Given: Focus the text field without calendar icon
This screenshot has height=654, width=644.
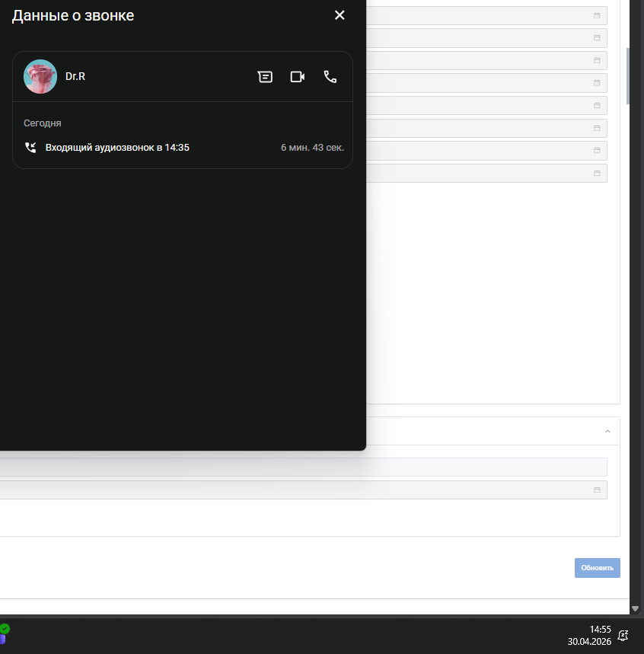Looking at the screenshot, I should point(303,467).
